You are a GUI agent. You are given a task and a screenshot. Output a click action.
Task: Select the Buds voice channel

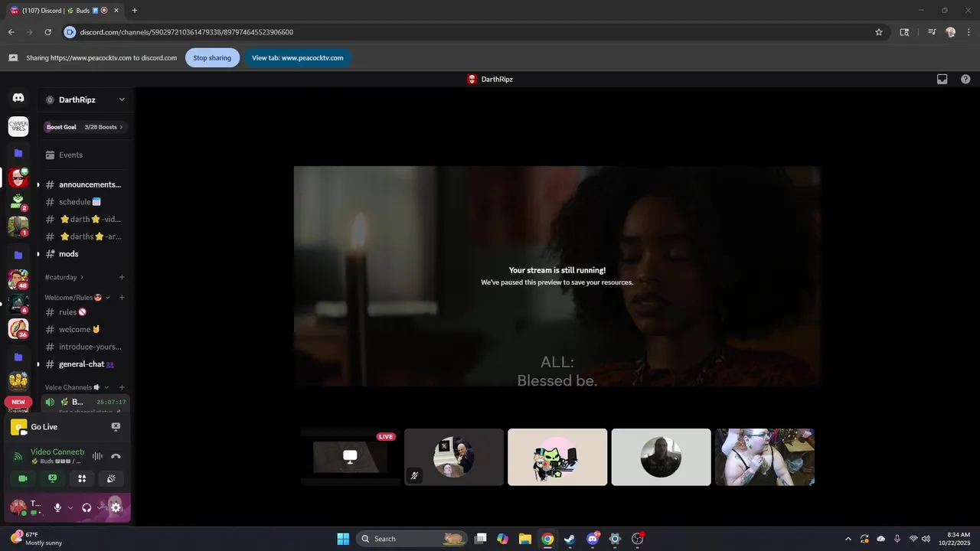coord(84,403)
